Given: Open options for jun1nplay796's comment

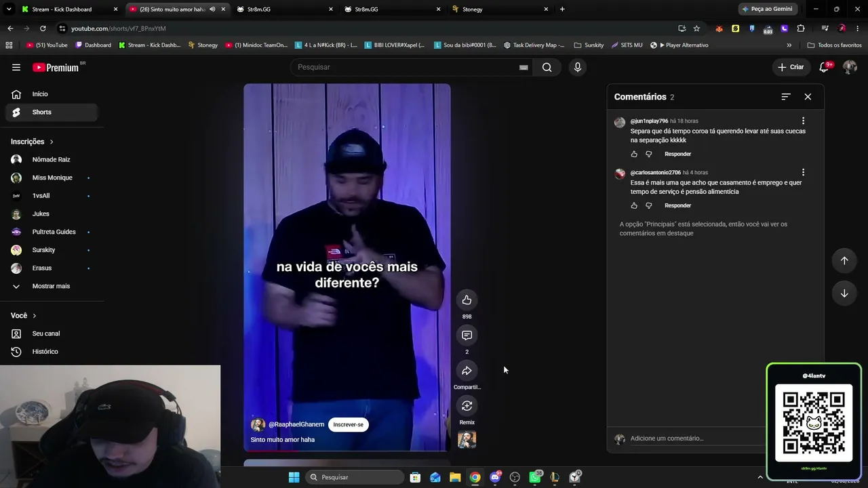Looking at the screenshot, I should [803, 121].
